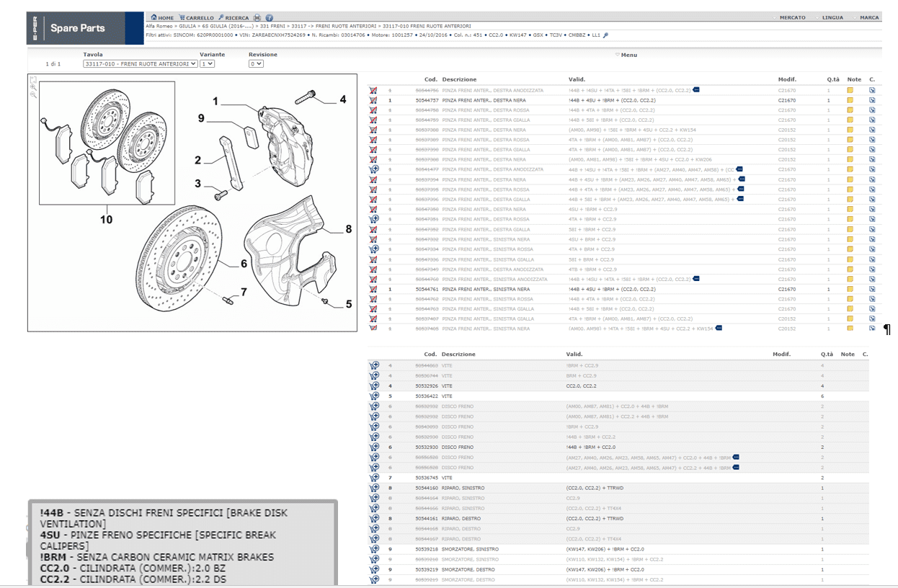The height and width of the screenshot is (588, 898).
Task: Click C21670 modification for 50544757
Action: pos(787,100)
